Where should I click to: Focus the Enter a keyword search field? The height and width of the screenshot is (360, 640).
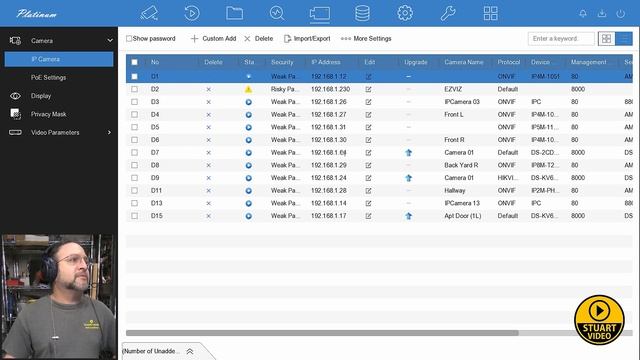[x=561, y=38]
